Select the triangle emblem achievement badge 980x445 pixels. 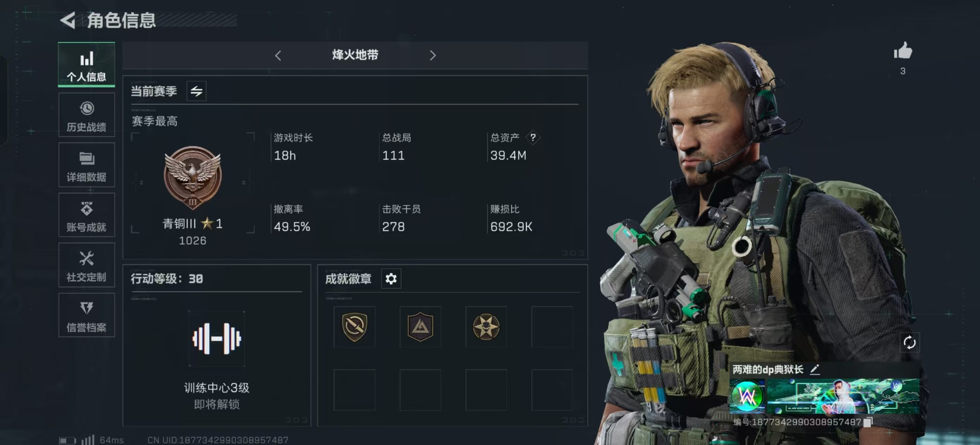[x=420, y=327]
